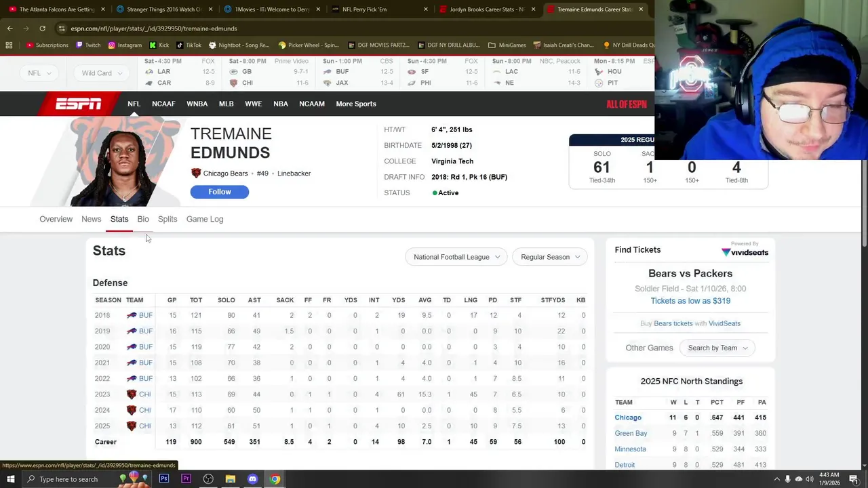
Task: Show hidden system tray icons
Action: click(x=776, y=479)
